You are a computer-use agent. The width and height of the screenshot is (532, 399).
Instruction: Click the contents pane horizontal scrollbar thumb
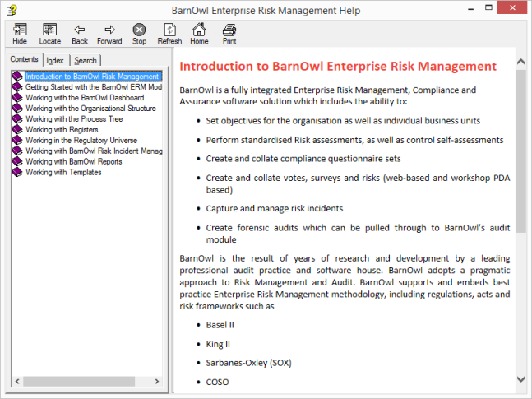click(x=79, y=382)
